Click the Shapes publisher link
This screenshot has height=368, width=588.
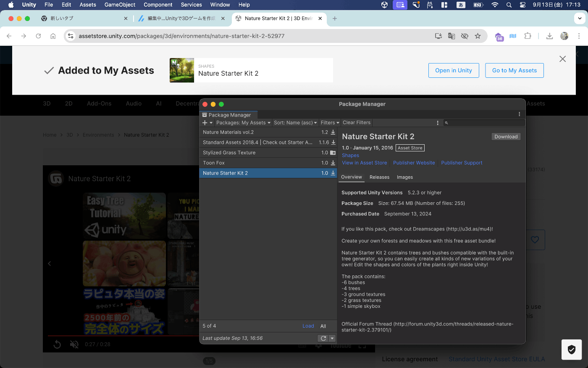[x=350, y=156]
